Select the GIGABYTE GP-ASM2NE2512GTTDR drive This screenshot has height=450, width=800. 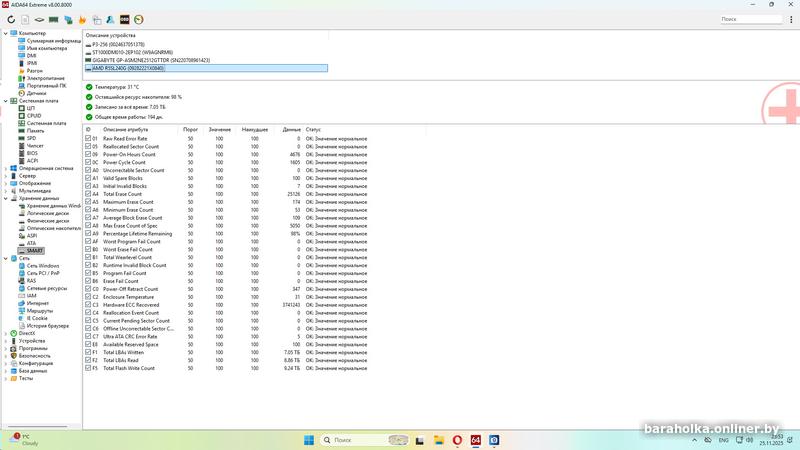pyautogui.click(x=151, y=60)
